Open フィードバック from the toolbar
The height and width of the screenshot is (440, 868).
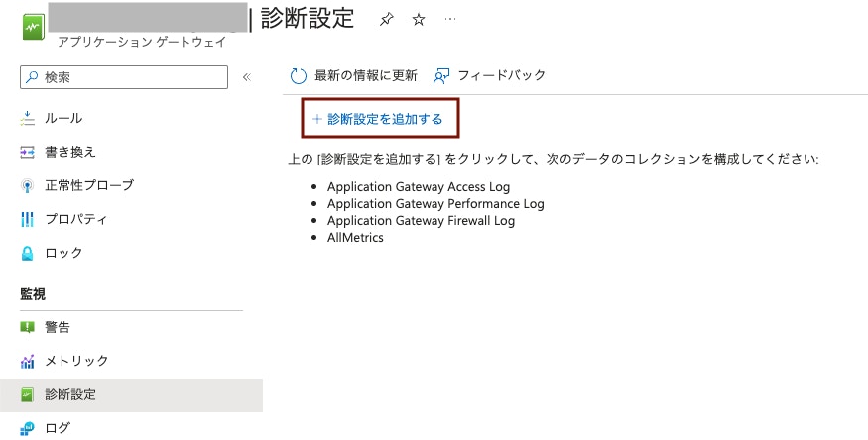pyautogui.click(x=489, y=75)
